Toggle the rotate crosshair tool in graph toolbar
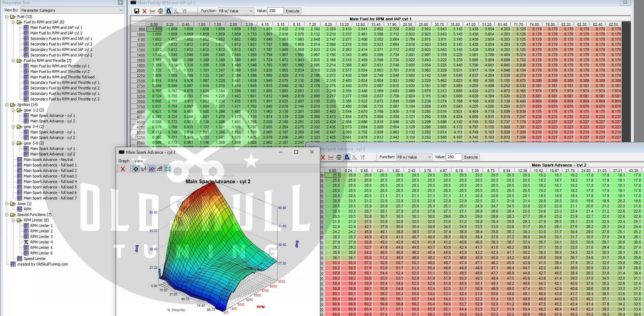Image resolution: width=644 pixels, height=316 pixels. (136, 169)
